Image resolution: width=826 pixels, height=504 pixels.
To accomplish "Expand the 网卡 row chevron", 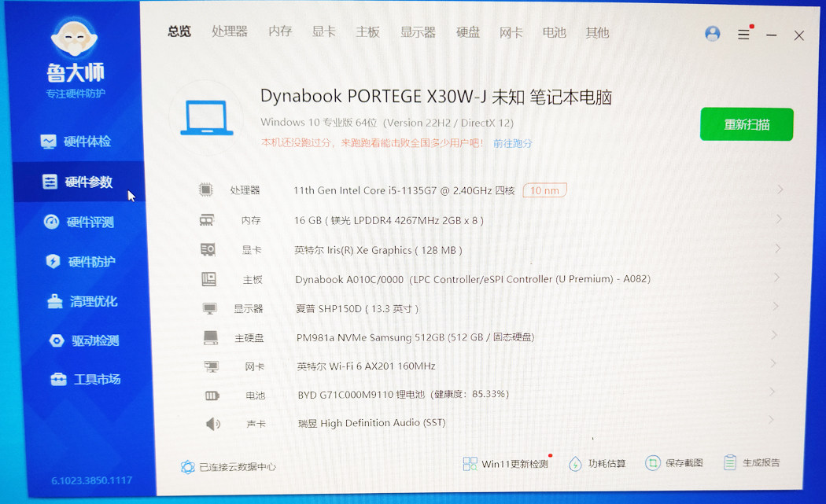I will [773, 362].
